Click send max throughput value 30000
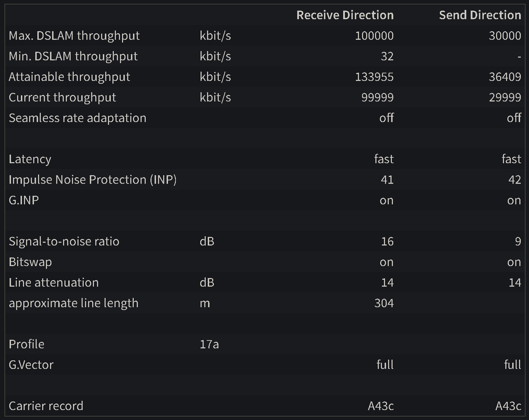 505,36
